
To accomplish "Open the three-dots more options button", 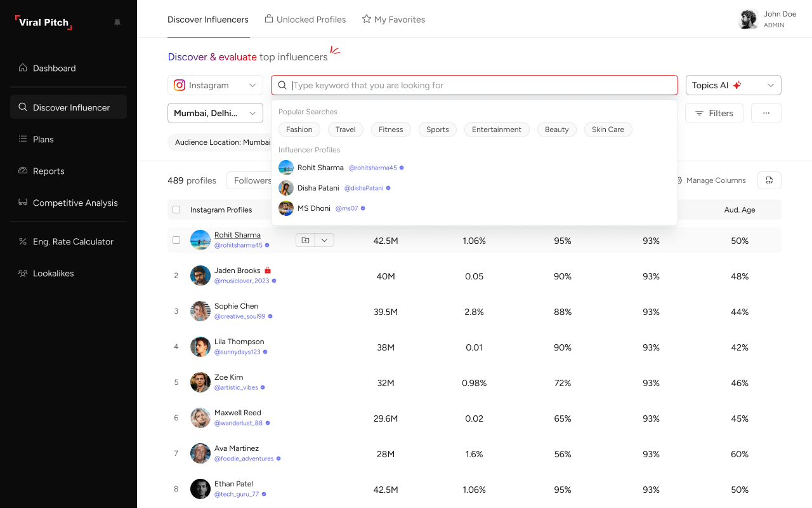I will point(766,113).
